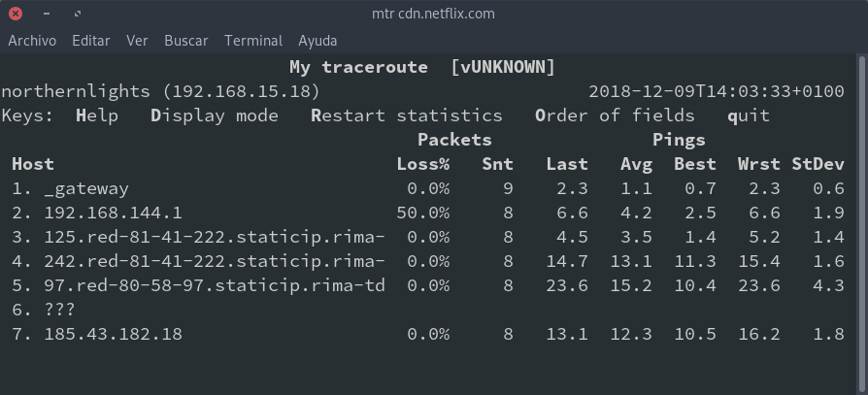Click the Order of fields hint
868x395 pixels.
[x=614, y=115]
